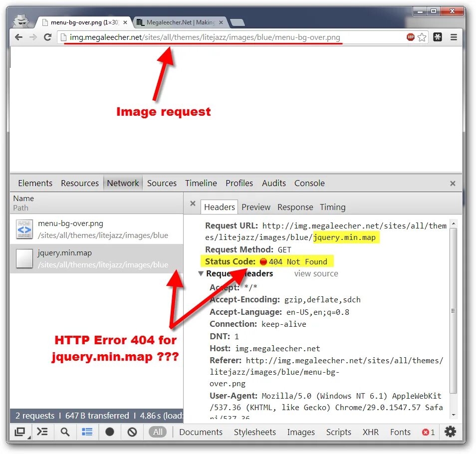Close the Megaleecher.Net tab

(x=221, y=22)
